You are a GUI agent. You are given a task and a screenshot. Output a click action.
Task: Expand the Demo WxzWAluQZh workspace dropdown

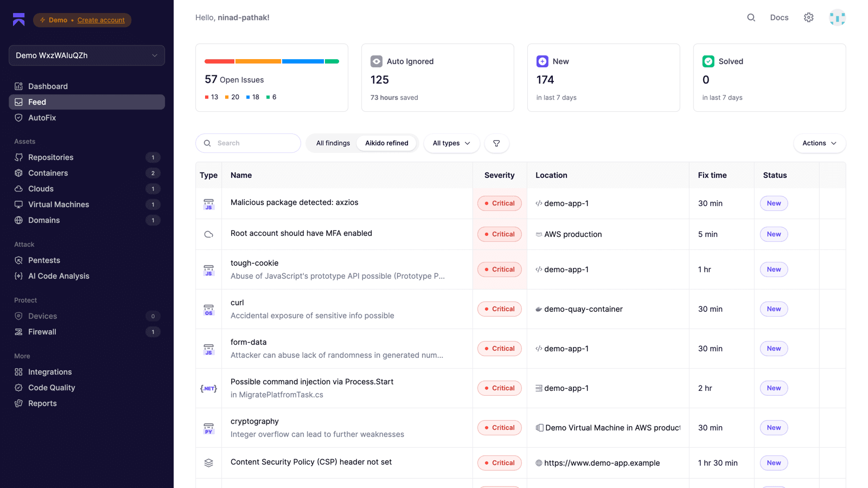[87, 55]
